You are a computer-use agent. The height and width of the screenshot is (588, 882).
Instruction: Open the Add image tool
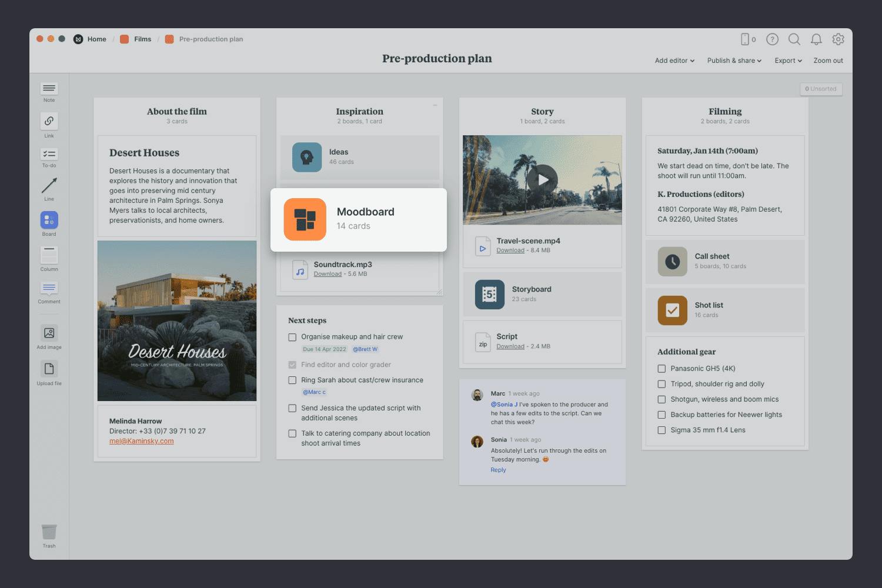point(49,333)
